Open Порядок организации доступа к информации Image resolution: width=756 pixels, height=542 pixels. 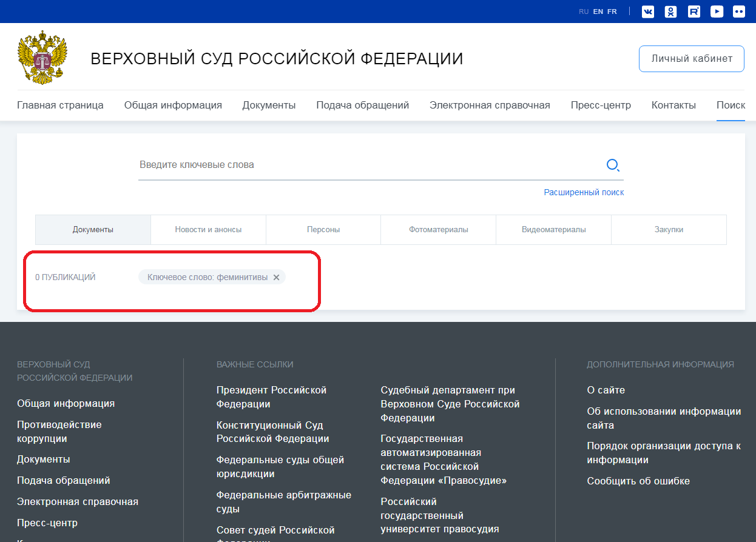[x=664, y=453]
